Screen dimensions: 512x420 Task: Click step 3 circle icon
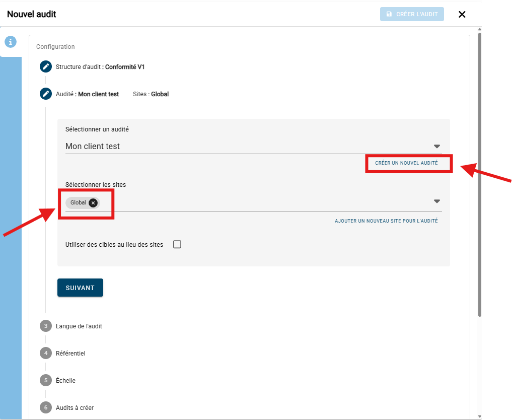pos(46,326)
